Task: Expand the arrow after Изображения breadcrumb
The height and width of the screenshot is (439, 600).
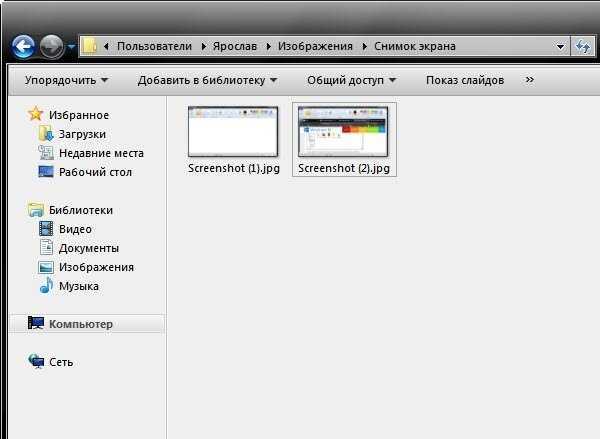Action: pos(364,47)
